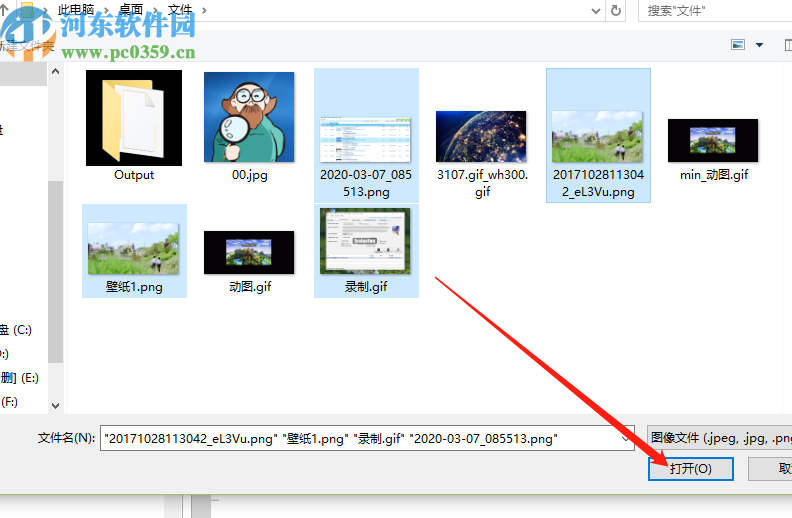Select the min_动图.gif thumbnail
Screen dimensions: 792x518
pyautogui.click(x=713, y=140)
